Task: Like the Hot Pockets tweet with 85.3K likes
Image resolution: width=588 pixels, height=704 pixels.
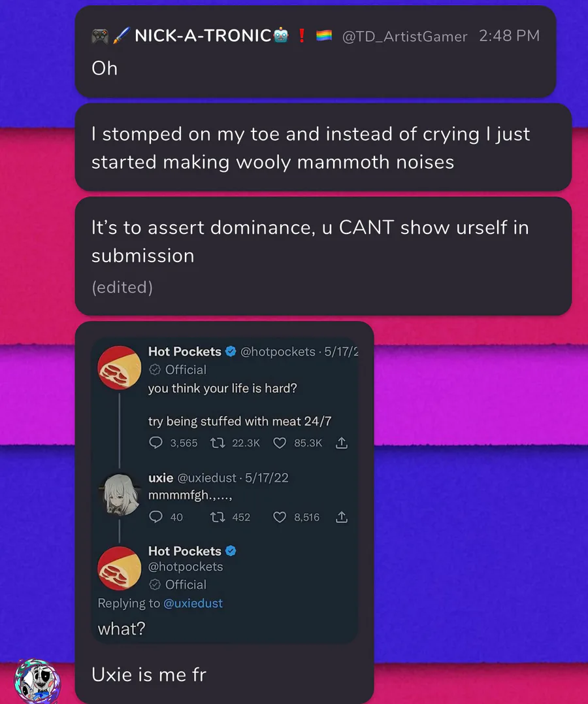Action: click(280, 443)
